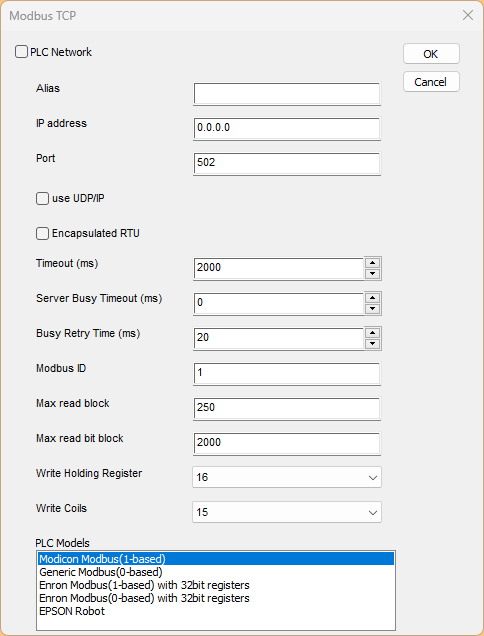Select the Modbus ID input box
This screenshot has width=484, height=636.
[287, 373]
